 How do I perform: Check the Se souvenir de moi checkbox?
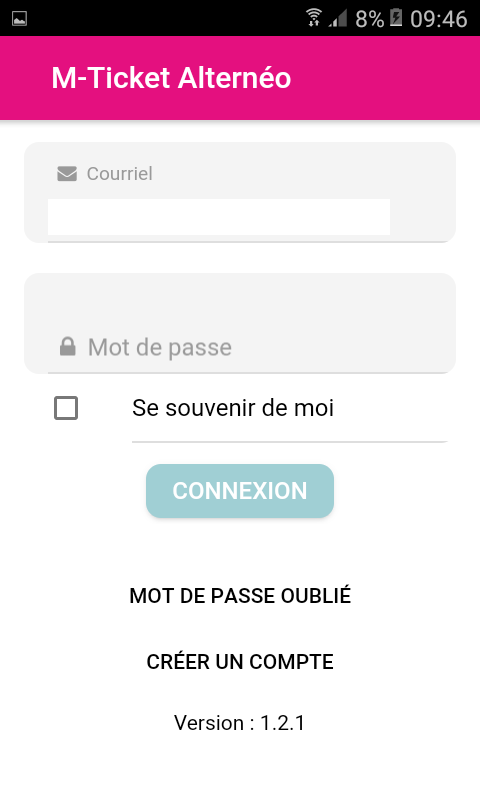66,408
